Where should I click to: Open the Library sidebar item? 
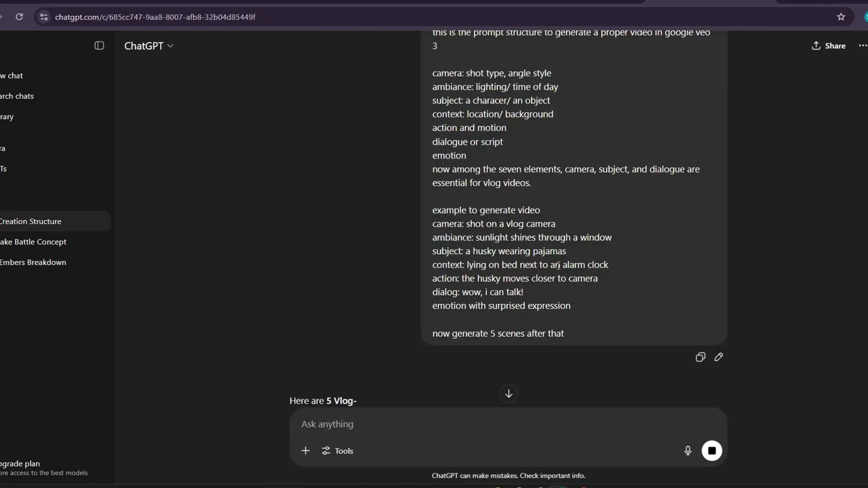[x=8, y=117]
